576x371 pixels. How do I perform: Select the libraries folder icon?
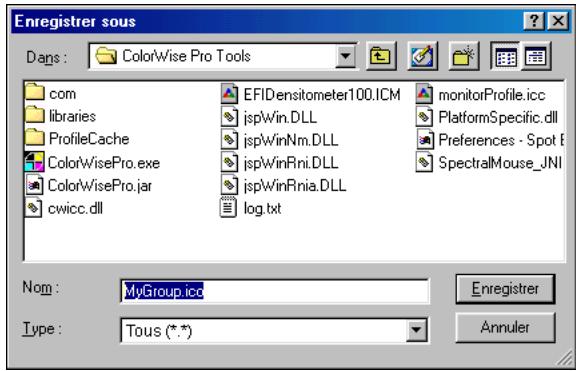coord(35,115)
